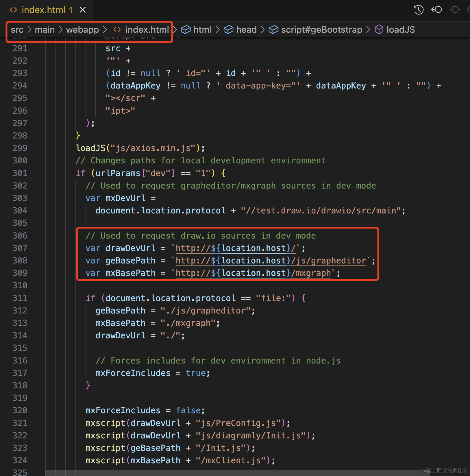Click the main breadcrumb segment
The width and height of the screenshot is (470, 476).
coord(45,30)
